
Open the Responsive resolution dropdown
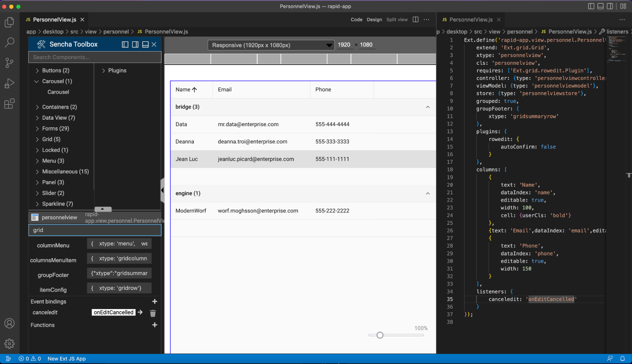coord(271,45)
